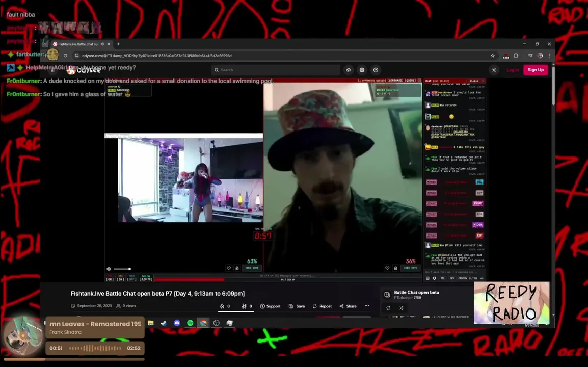Mute the tab using its speaker icon
This screenshot has width=588, height=367.
(102, 44)
